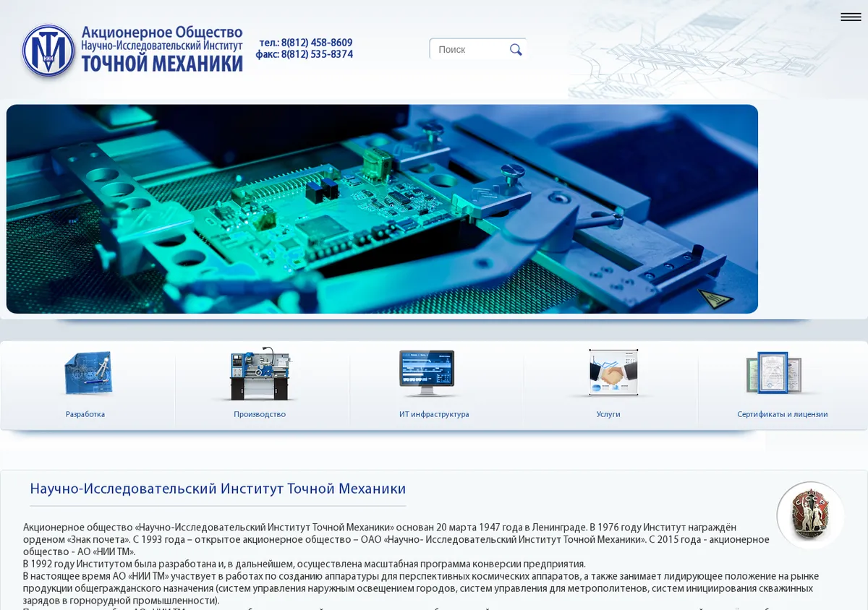Click the magnifying glass search icon
Screen dimensions: 868x610
coord(516,49)
